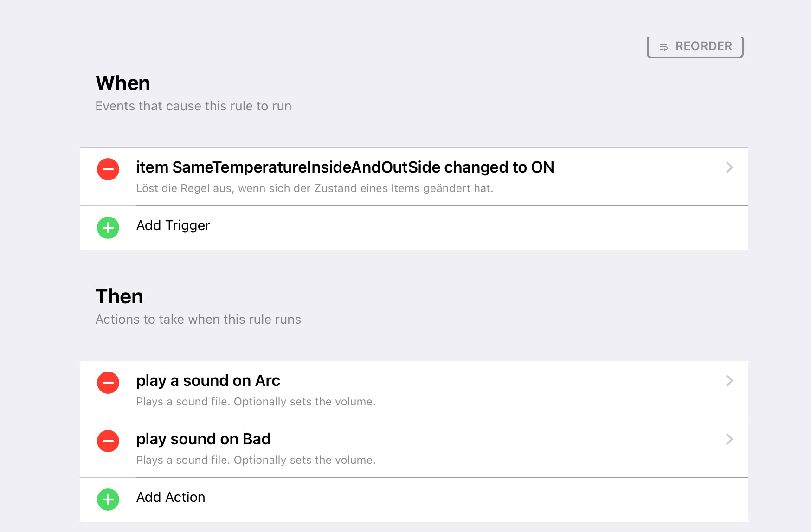Open the 'play a sound on Arc' action title
The width and height of the screenshot is (811, 532).
pos(208,381)
